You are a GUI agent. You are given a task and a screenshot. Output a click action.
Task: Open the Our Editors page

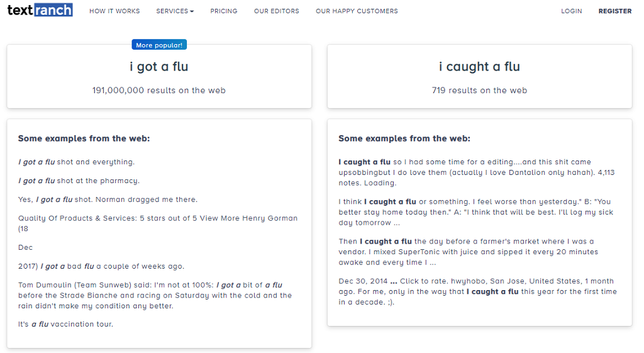[277, 11]
